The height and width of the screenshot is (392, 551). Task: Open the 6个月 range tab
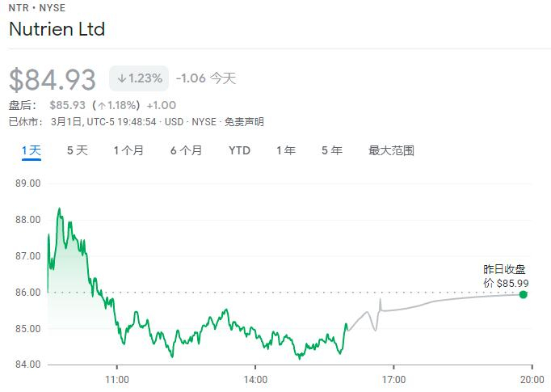186,150
